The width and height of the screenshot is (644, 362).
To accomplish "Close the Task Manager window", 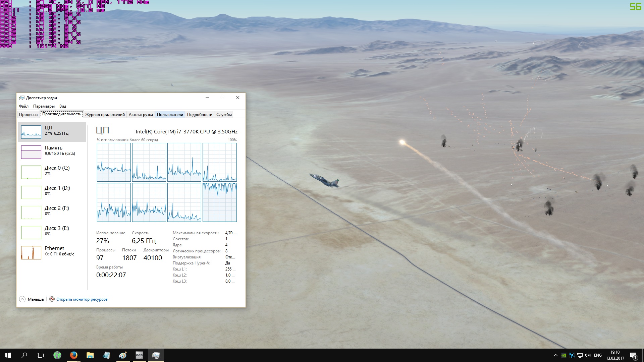I will [238, 98].
